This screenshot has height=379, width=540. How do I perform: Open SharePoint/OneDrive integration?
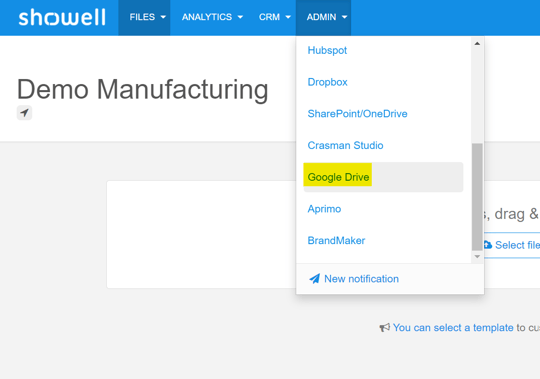357,114
